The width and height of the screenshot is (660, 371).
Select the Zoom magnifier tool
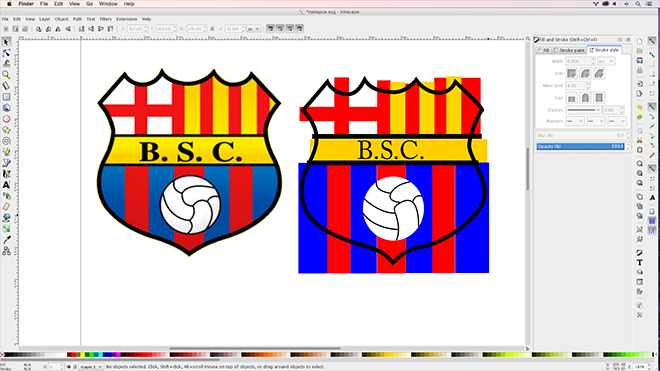click(6, 75)
